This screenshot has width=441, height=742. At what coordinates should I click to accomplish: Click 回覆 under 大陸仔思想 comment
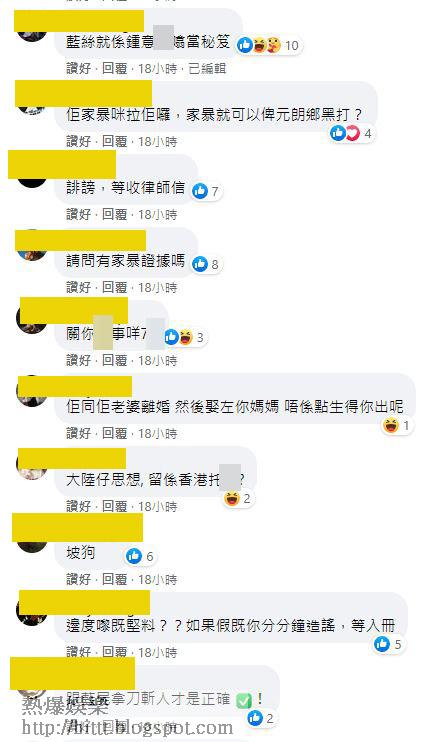[x=115, y=506]
